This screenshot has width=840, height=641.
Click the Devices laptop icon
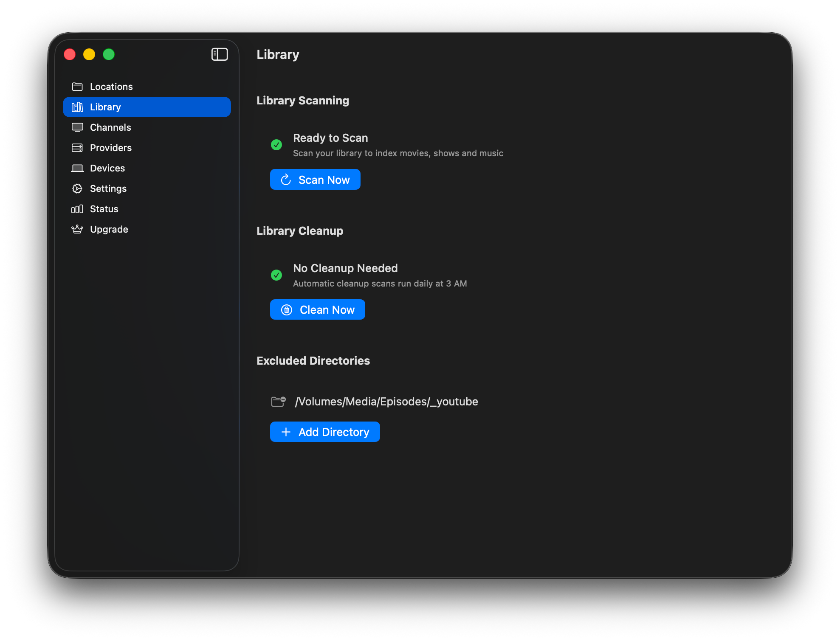point(77,168)
